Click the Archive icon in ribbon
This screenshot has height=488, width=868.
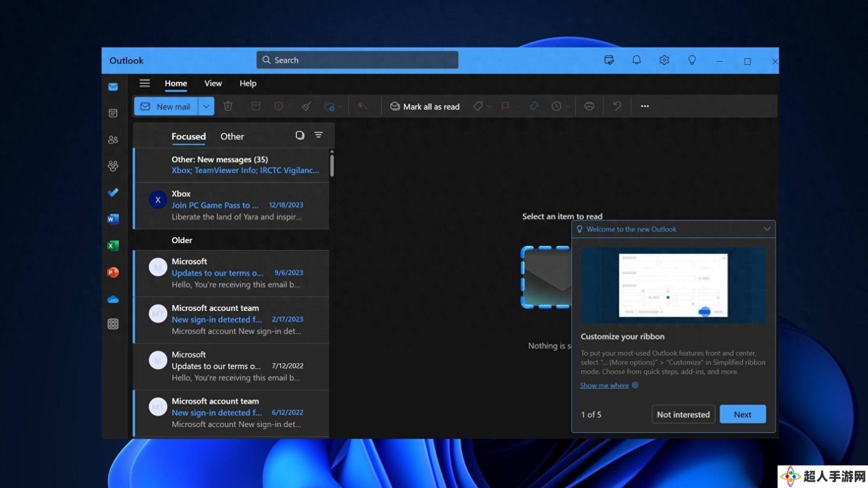tap(256, 106)
